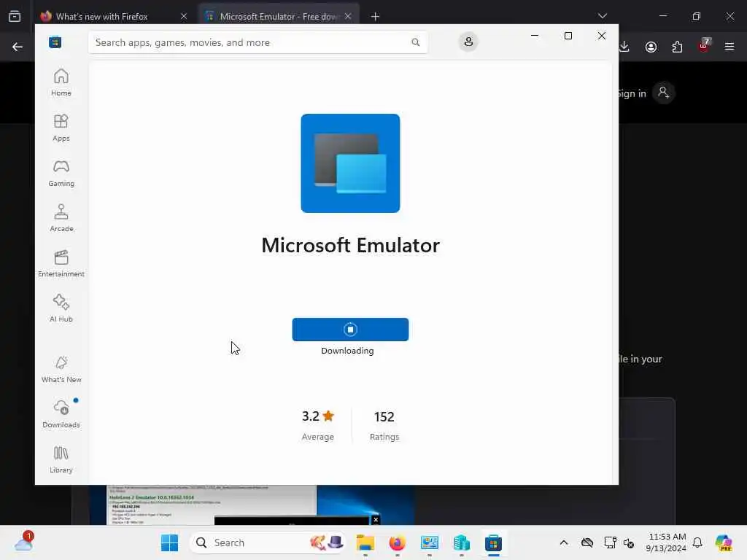This screenshot has width=747, height=560.
Task: Open the Store account profile icon
Action: tap(468, 42)
